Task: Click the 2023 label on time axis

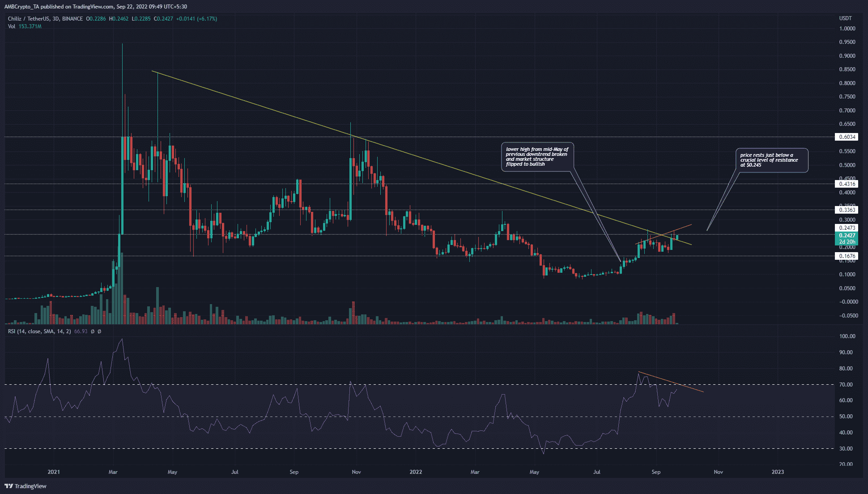Action: point(778,472)
